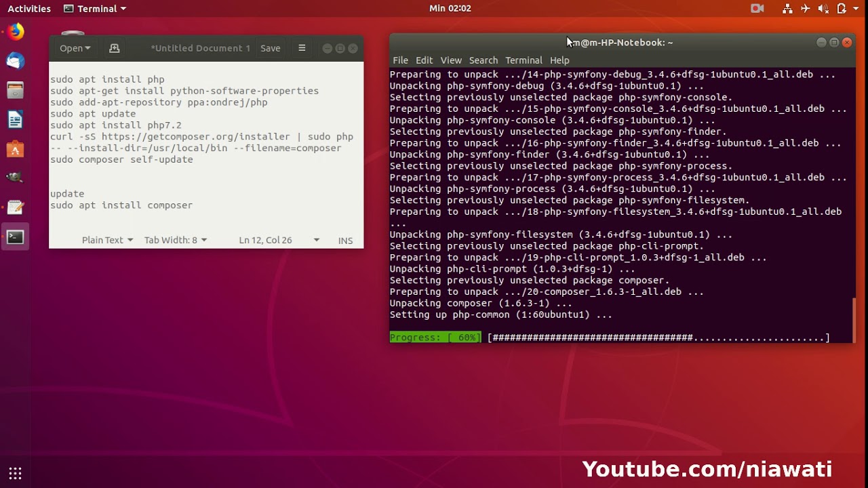The width and height of the screenshot is (868, 488).
Task: Click the 'sudo add-apt-repository ppa:ondrej/php' line
Action: pyautogui.click(x=159, y=102)
